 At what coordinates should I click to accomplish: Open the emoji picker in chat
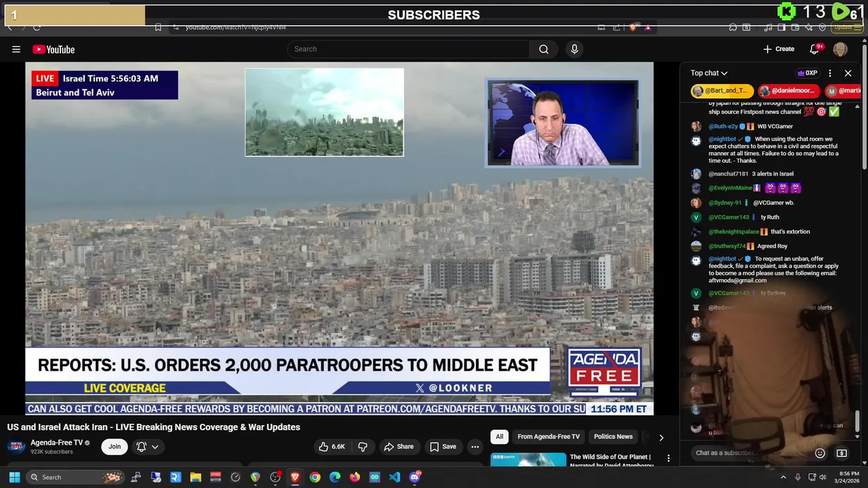820,453
